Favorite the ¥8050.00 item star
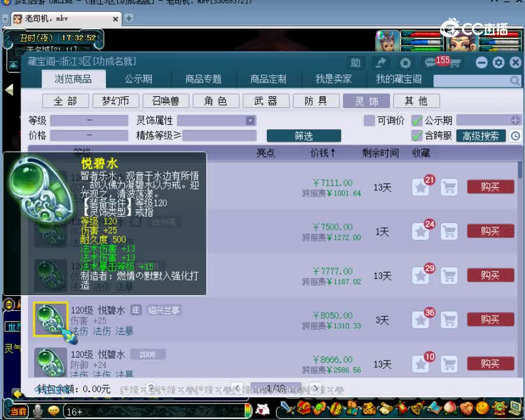 click(x=421, y=320)
